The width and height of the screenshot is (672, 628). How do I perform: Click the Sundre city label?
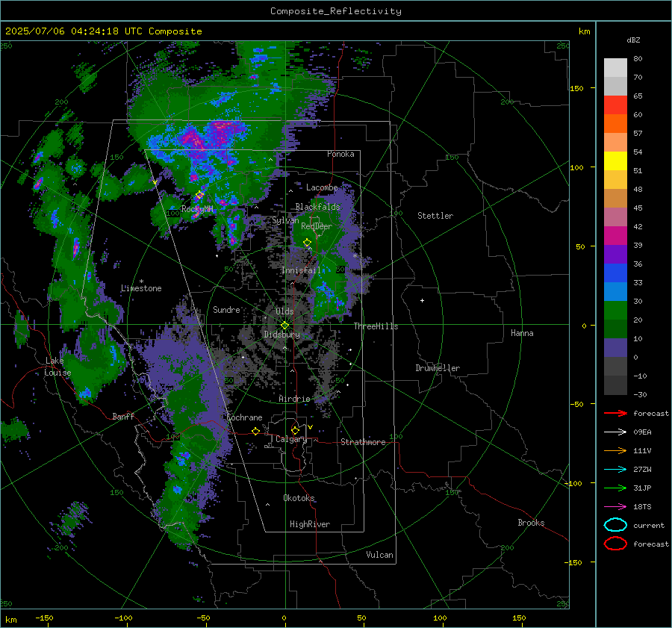226,309
